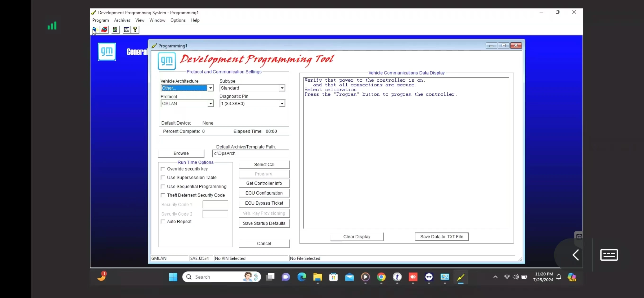Click the Wi-Fi network tray icon
The image size is (644, 298).
[507, 277]
